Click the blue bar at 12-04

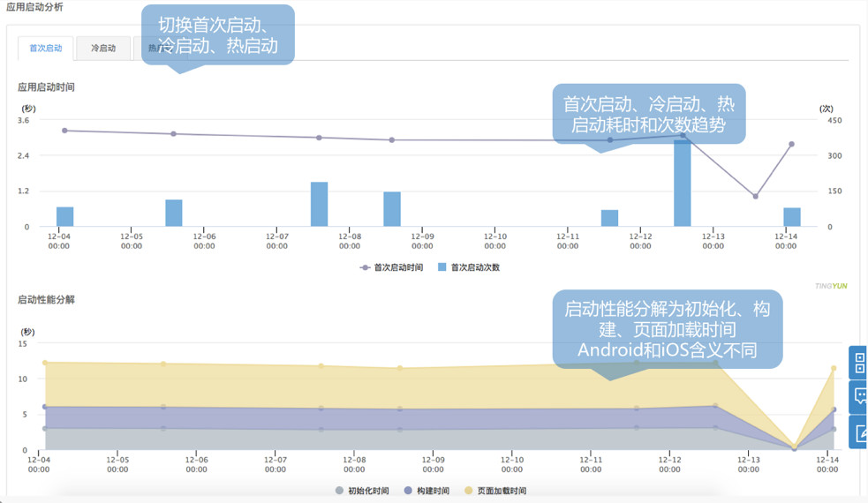coord(64,216)
